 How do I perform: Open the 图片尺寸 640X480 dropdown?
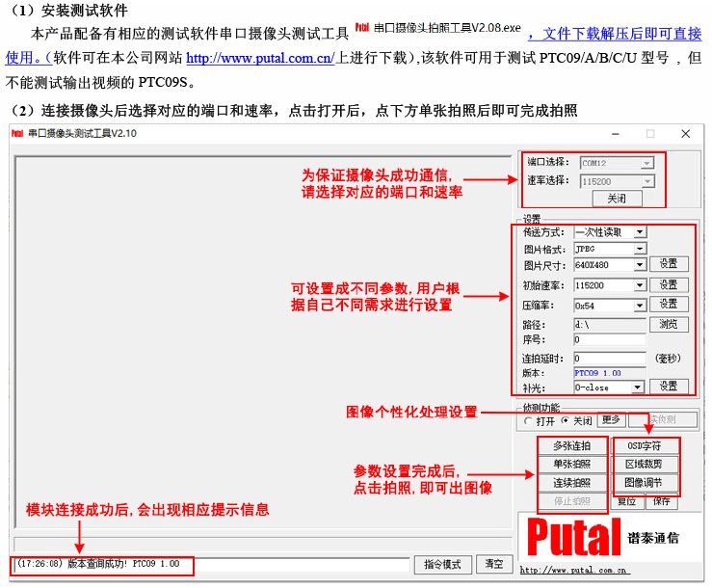[640, 265]
